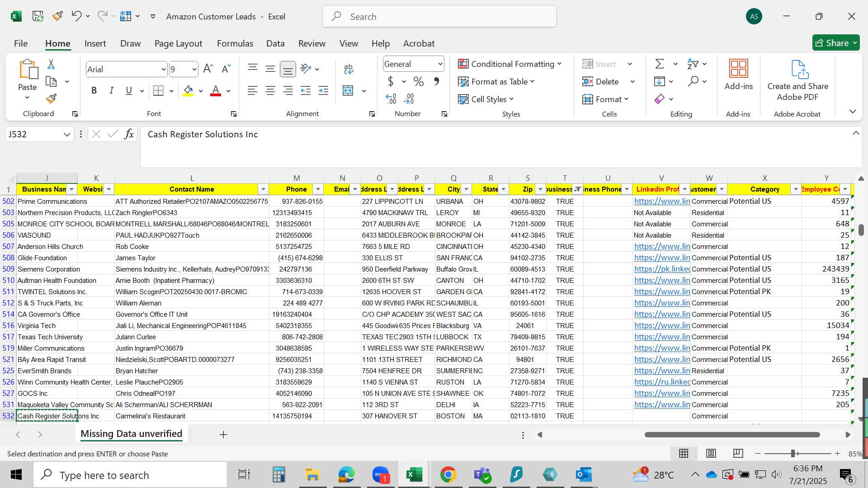This screenshot has width=868, height=488.
Task: Click the Copy icon in Clipboard group
Action: coord(51,82)
